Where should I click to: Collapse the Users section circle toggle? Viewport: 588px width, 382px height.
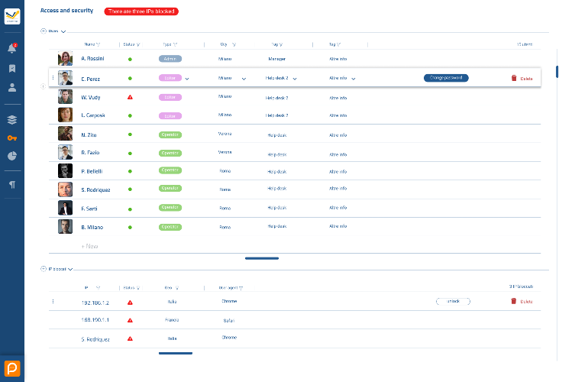pyautogui.click(x=43, y=31)
